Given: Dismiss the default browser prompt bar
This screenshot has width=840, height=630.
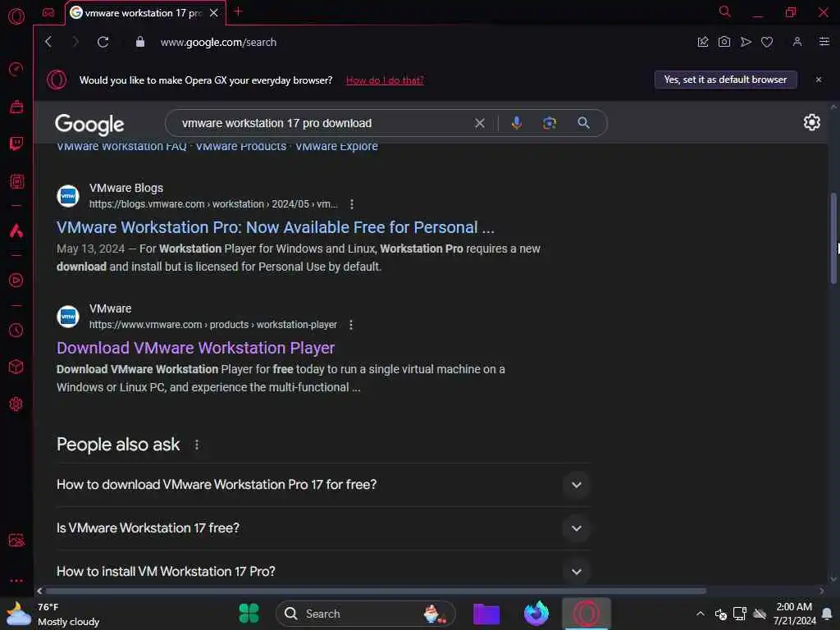Looking at the screenshot, I should tap(819, 80).
